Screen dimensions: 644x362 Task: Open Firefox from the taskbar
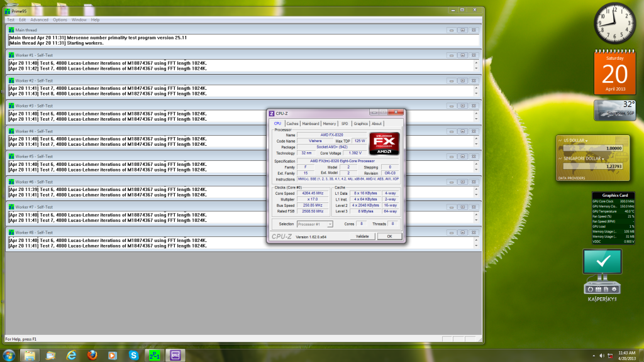pos(92,355)
